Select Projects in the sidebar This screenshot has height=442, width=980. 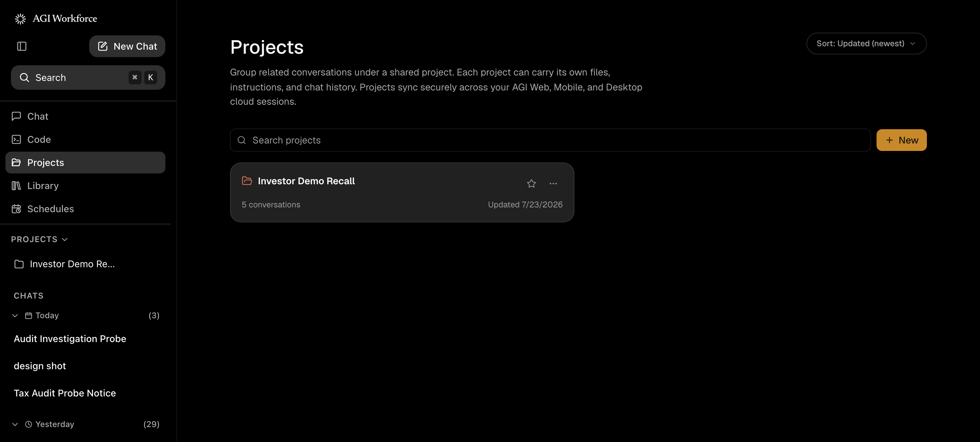click(85, 163)
